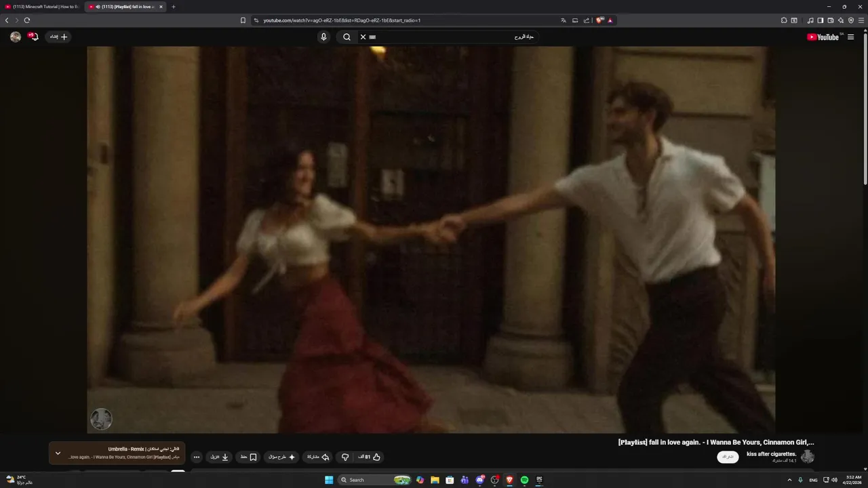Click the video player to pause
This screenshot has height=488, width=868.
point(431,239)
